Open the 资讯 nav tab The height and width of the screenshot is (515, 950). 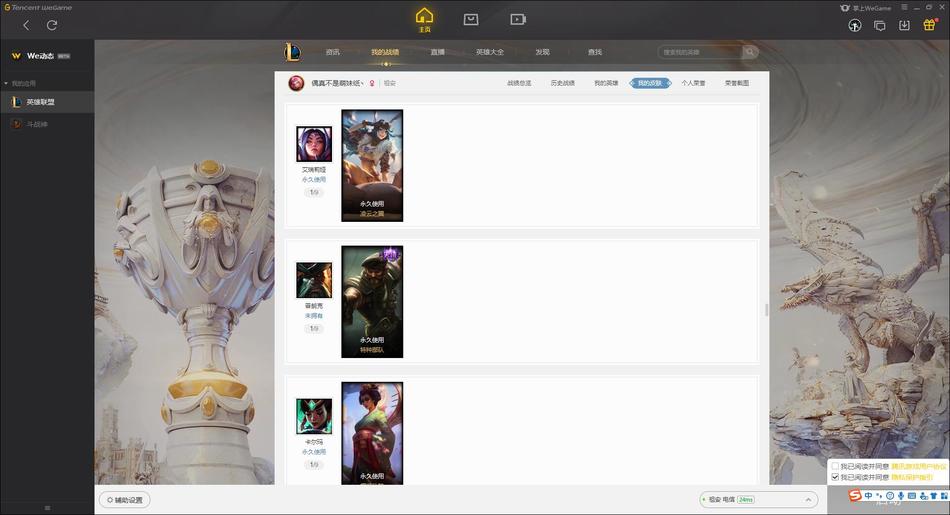click(x=333, y=52)
